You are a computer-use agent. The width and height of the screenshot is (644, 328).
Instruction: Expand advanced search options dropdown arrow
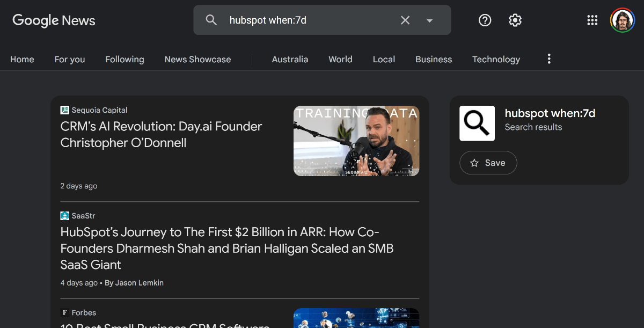(429, 20)
